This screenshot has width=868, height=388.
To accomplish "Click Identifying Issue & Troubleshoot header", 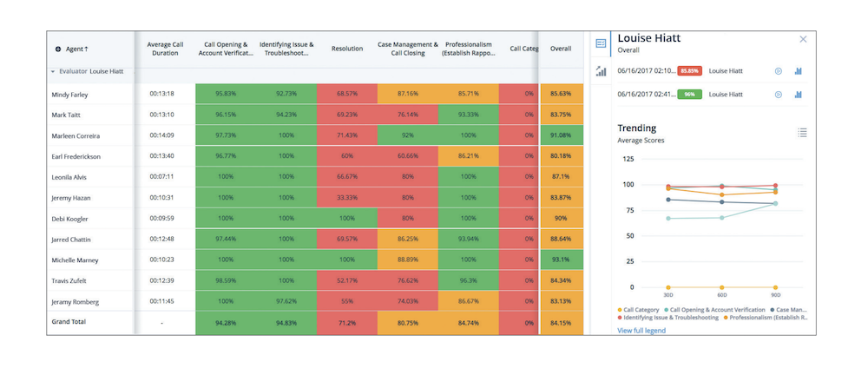I will (x=286, y=49).
